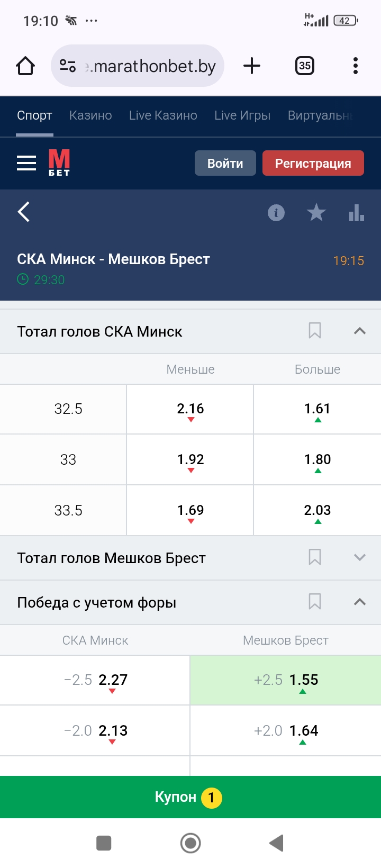
Task: Open a new browser tab with plus icon
Action: click(x=251, y=66)
